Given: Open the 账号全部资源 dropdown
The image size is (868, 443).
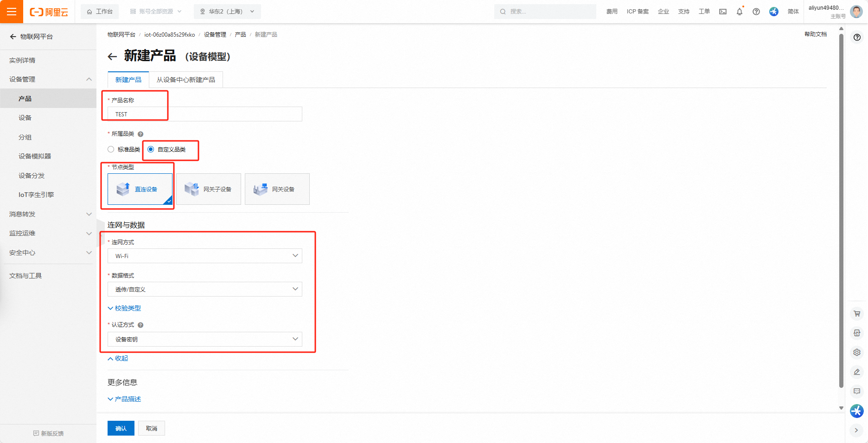Looking at the screenshot, I should click(156, 12).
